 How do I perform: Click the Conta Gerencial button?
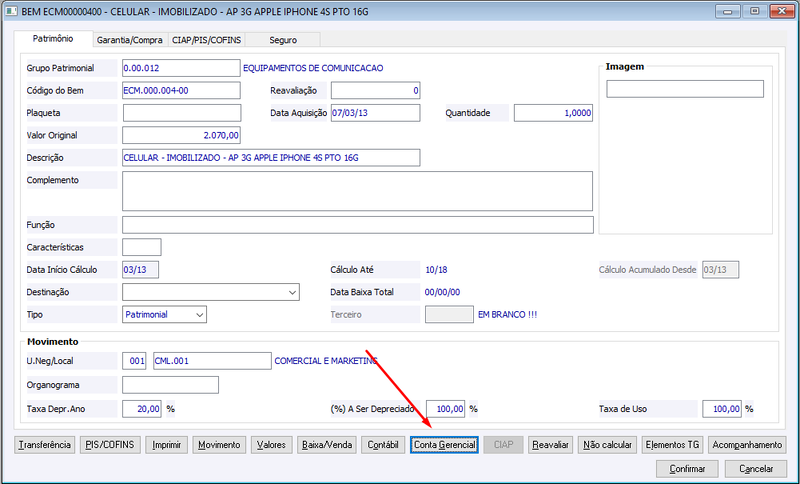(444, 445)
